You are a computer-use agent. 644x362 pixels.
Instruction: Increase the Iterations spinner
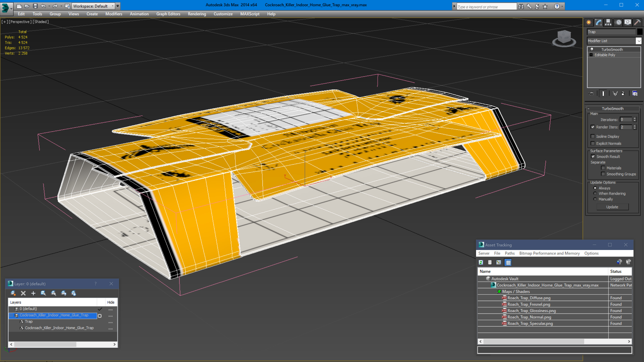click(x=635, y=118)
